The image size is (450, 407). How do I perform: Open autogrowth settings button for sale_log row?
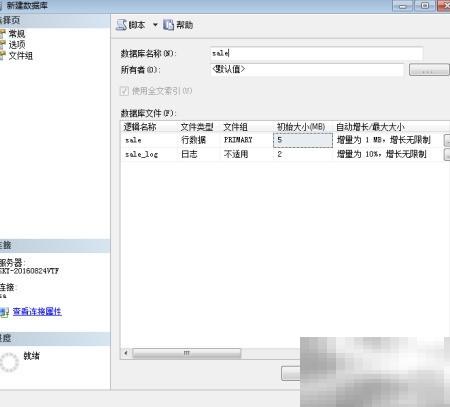(x=447, y=154)
